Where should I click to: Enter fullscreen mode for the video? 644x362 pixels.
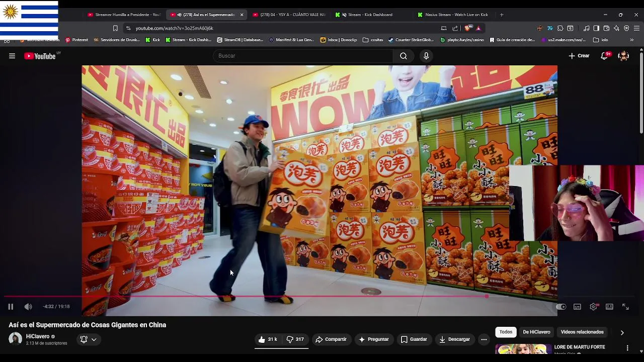click(625, 307)
